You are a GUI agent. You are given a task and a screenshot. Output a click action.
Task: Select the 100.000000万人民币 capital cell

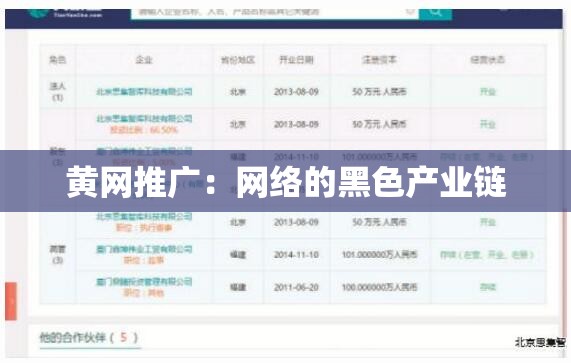tap(379, 287)
